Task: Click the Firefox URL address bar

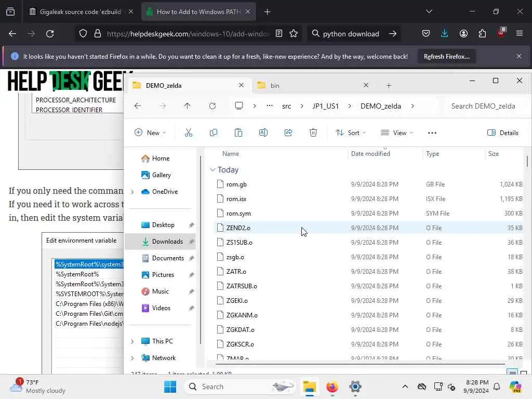Action: pyautogui.click(x=188, y=34)
